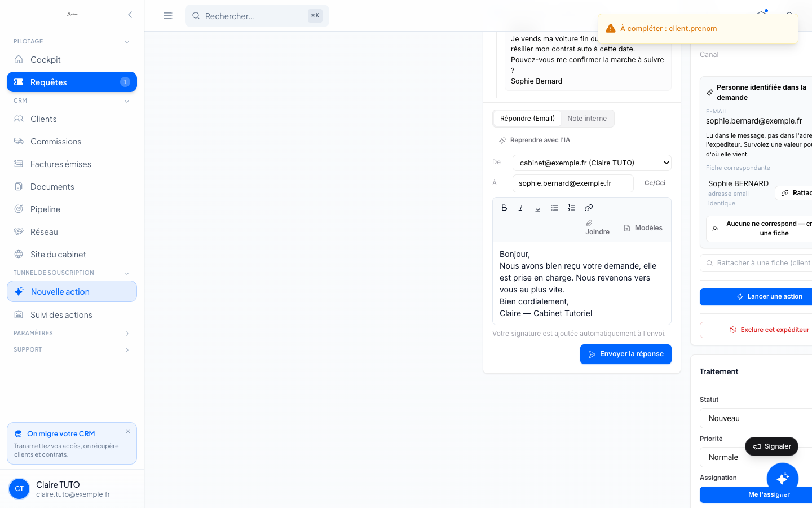The height and width of the screenshot is (508, 812).
Task: Open the Statut dropdown showing Nouveau
Action: point(756,418)
